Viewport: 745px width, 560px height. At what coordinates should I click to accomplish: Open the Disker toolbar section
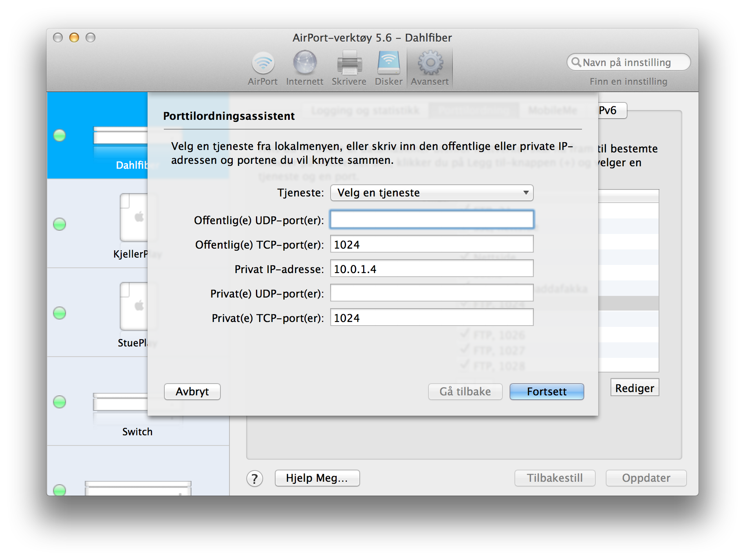[388, 68]
